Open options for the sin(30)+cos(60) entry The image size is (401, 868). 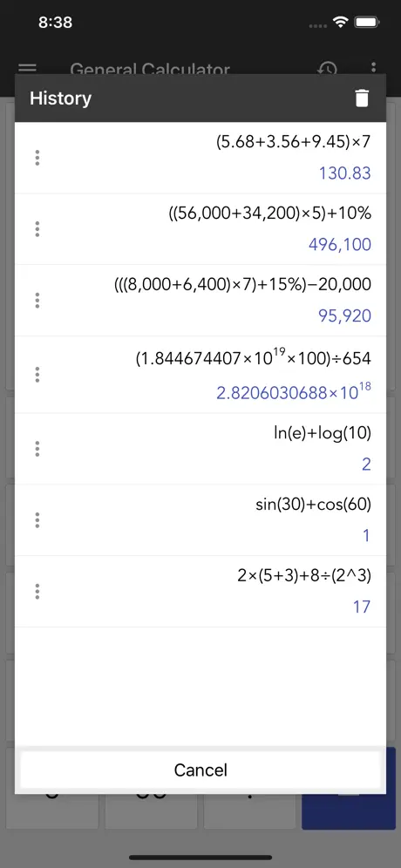point(37,520)
